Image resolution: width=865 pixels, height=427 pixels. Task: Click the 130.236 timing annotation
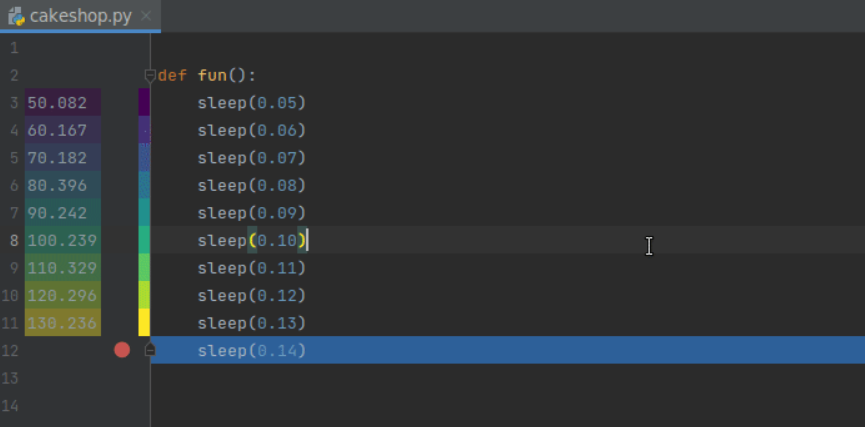pos(62,323)
